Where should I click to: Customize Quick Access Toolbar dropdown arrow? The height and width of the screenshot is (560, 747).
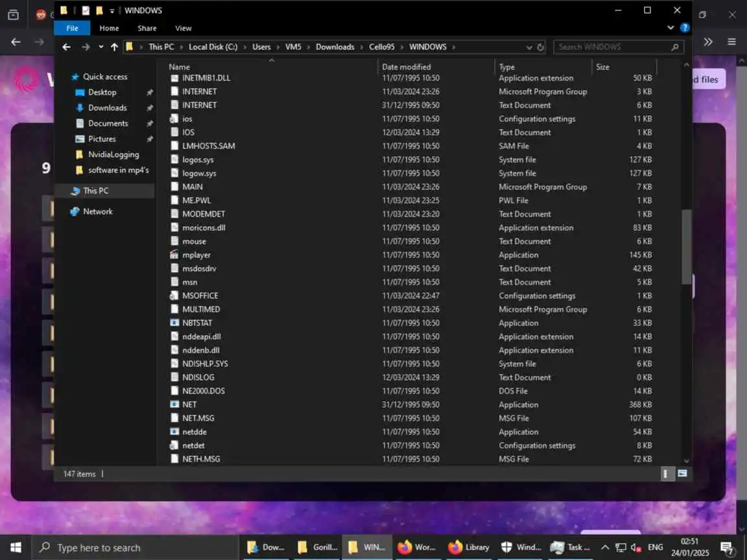pyautogui.click(x=112, y=10)
